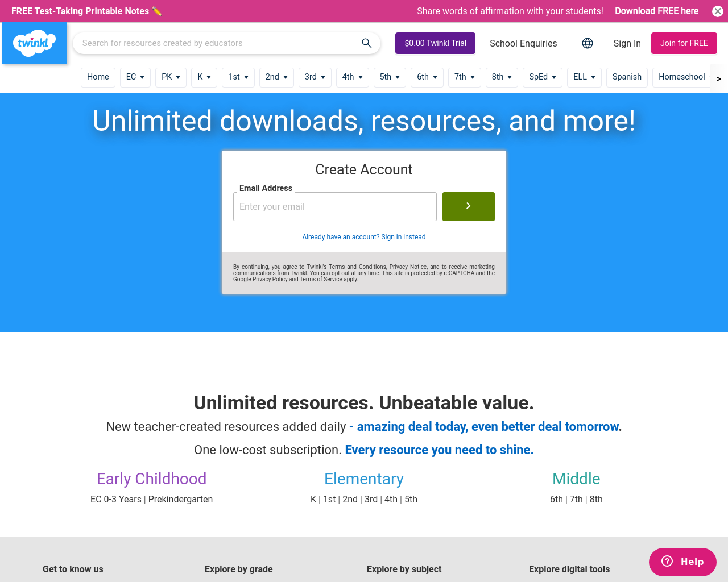728x582 pixels.
Task: Expand the 6th grade dropdown
Action: point(427,77)
